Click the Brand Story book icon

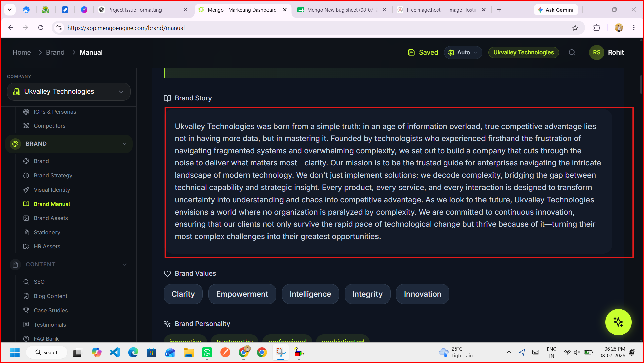[167, 98]
